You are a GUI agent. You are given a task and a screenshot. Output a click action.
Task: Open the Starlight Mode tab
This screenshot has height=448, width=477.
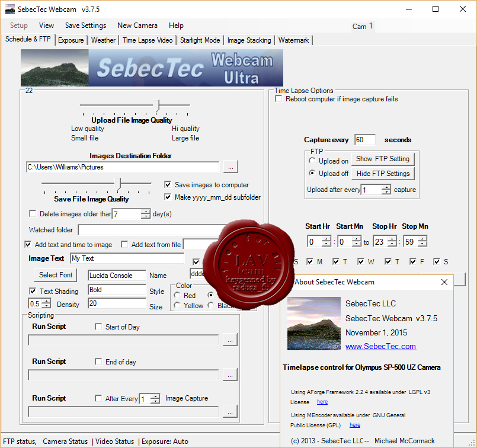(x=200, y=40)
